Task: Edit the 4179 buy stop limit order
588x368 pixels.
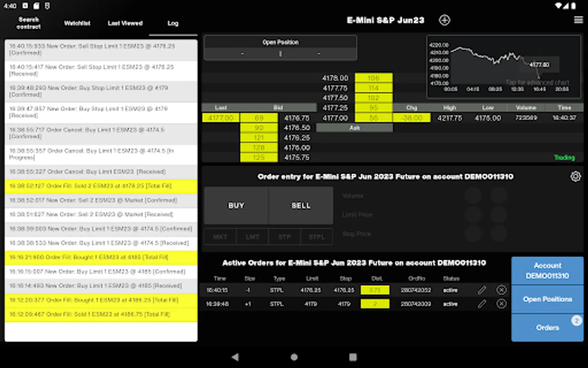Action: (x=482, y=304)
